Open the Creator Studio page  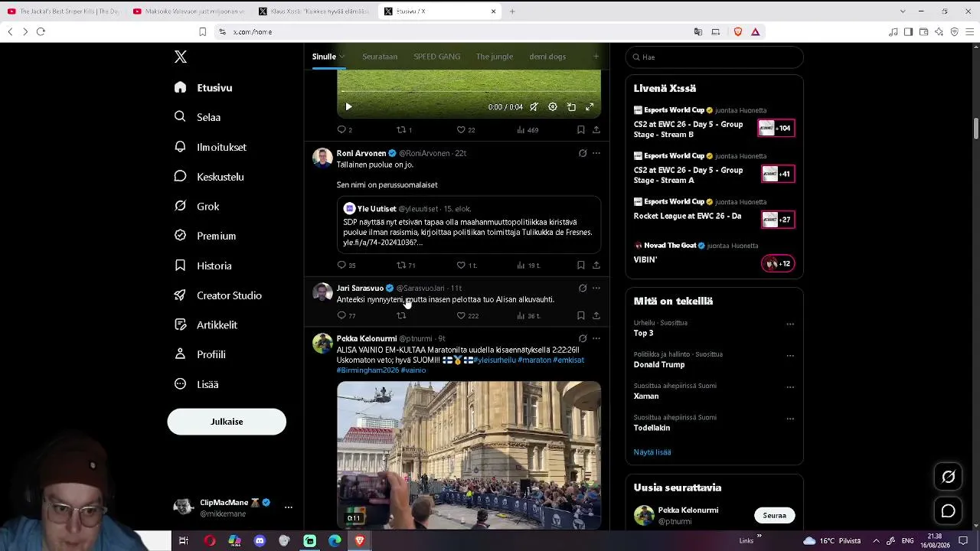[217, 295]
